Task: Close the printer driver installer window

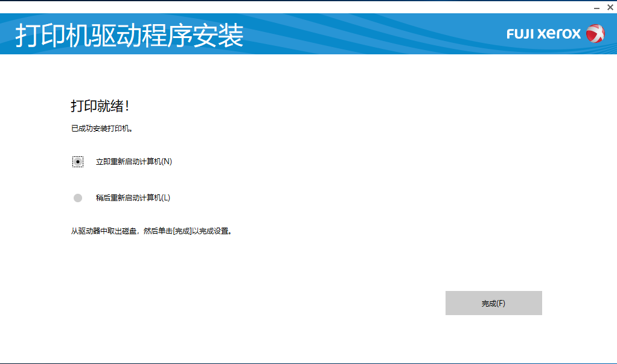Action: [610, 7]
